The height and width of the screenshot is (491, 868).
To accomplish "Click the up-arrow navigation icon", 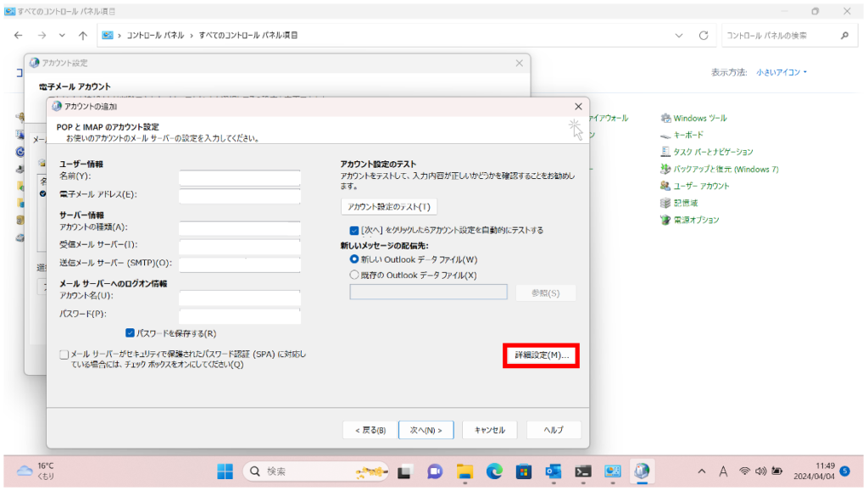I will tap(82, 36).
